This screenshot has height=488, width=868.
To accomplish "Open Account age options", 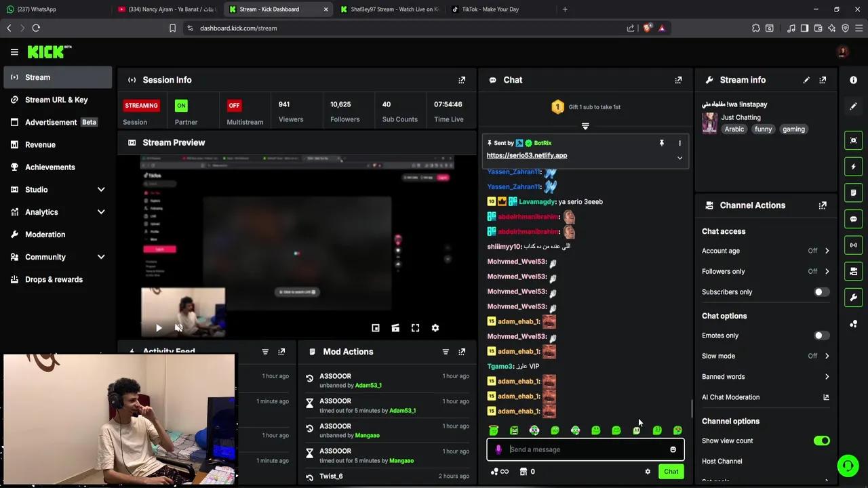I will click(766, 251).
